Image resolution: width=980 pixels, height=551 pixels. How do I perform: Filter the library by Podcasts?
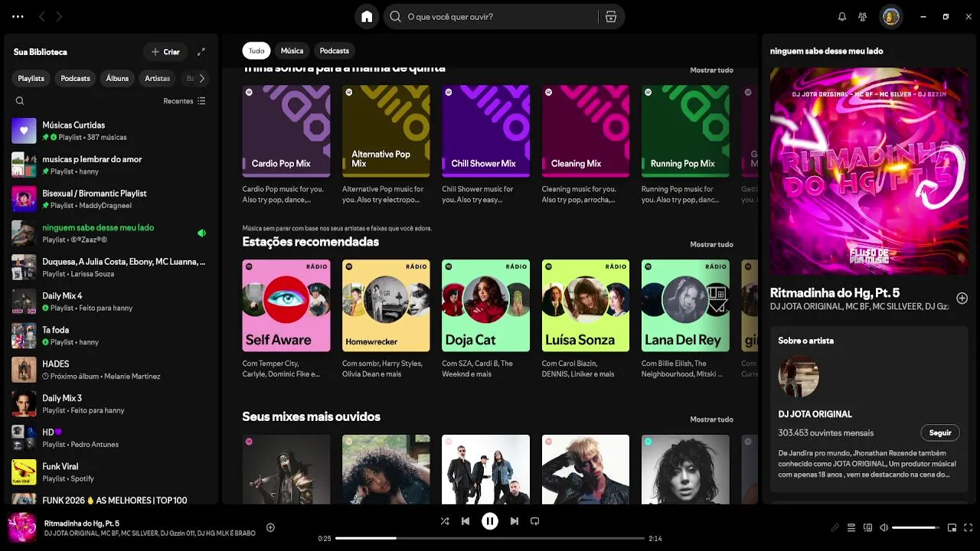pyautogui.click(x=75, y=78)
